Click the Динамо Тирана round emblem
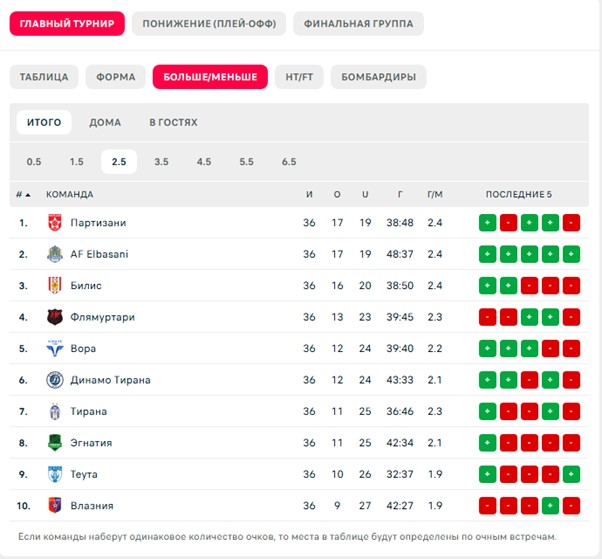 [55, 380]
